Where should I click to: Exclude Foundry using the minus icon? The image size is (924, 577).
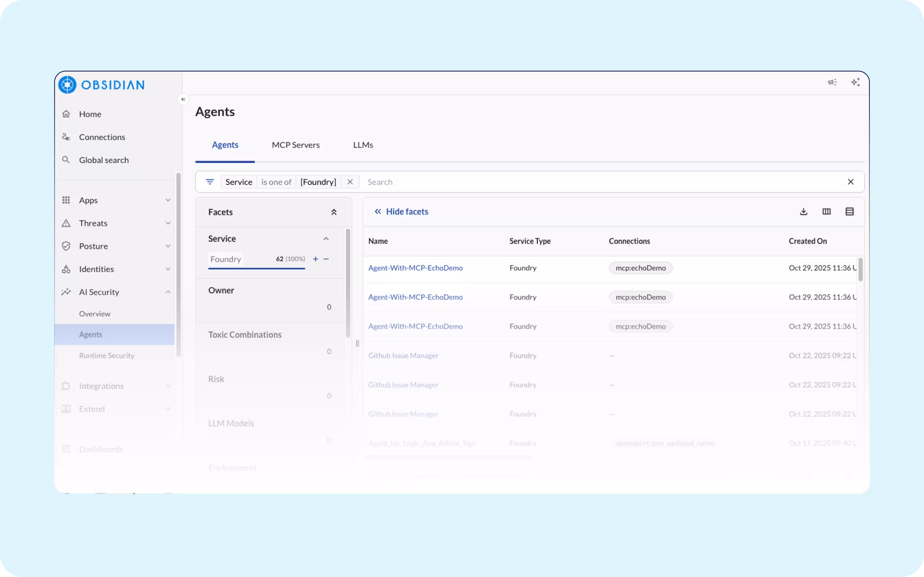pos(326,259)
